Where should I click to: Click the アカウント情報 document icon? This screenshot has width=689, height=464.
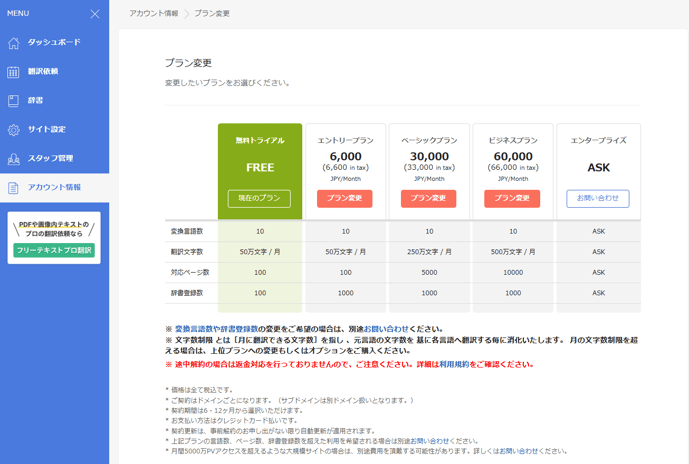click(x=14, y=188)
